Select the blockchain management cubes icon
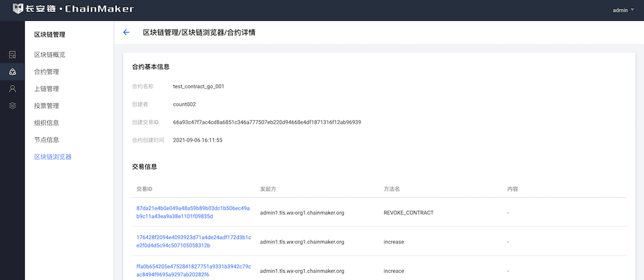 click(x=13, y=72)
